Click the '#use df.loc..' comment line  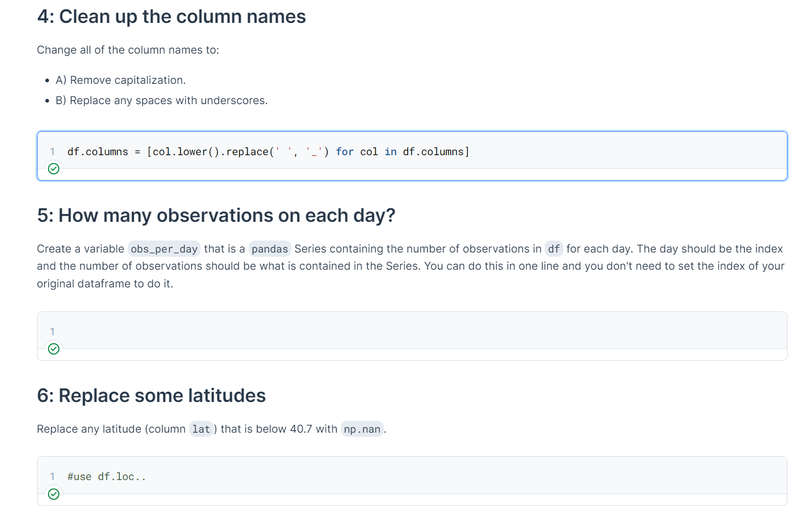click(106, 477)
